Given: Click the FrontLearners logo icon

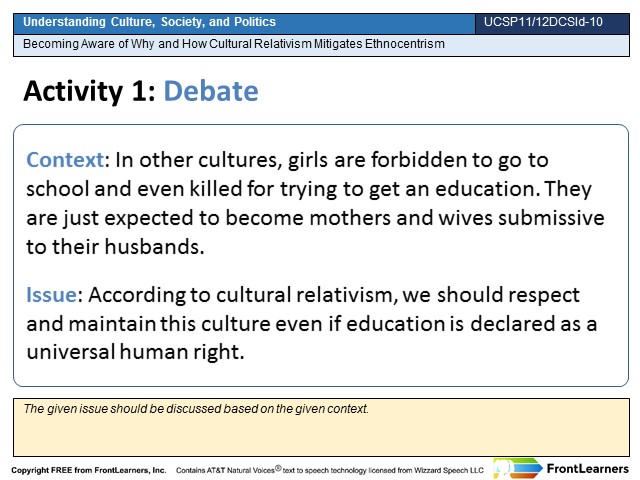Looking at the screenshot, I should coord(517,468).
